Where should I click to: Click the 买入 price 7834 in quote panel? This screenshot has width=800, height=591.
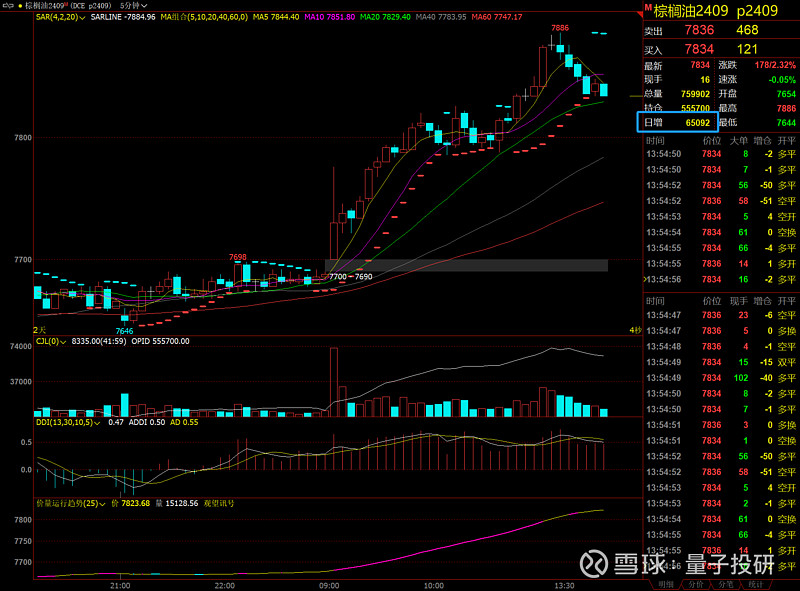point(699,49)
